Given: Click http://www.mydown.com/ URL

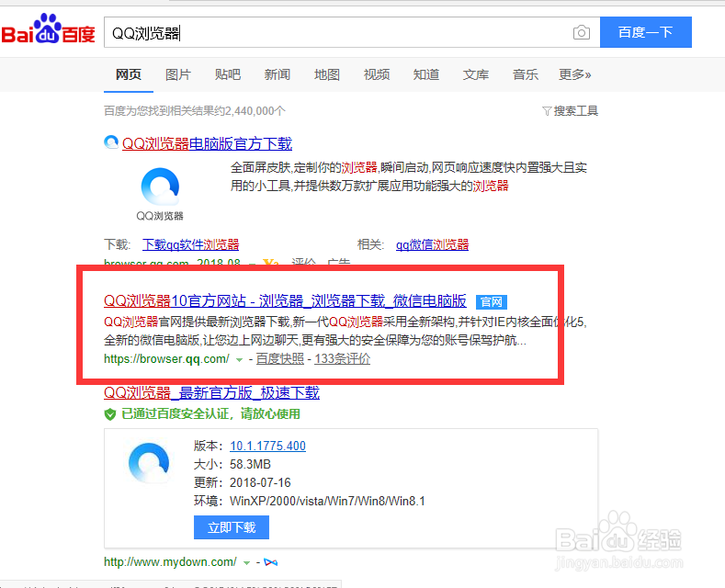Looking at the screenshot, I should 170,562.
